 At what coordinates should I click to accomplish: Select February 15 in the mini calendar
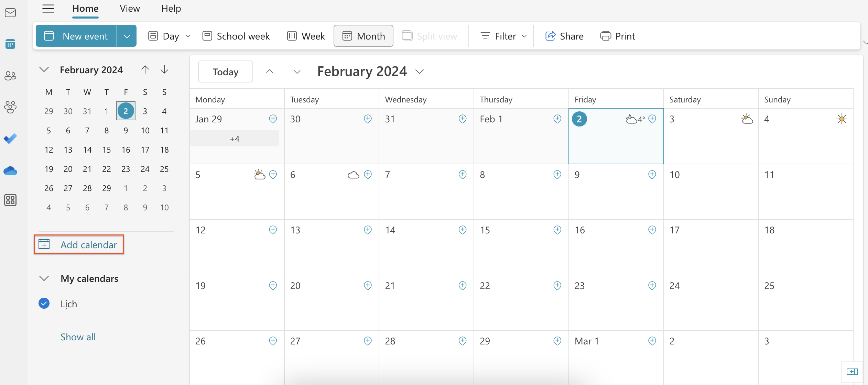(x=107, y=150)
